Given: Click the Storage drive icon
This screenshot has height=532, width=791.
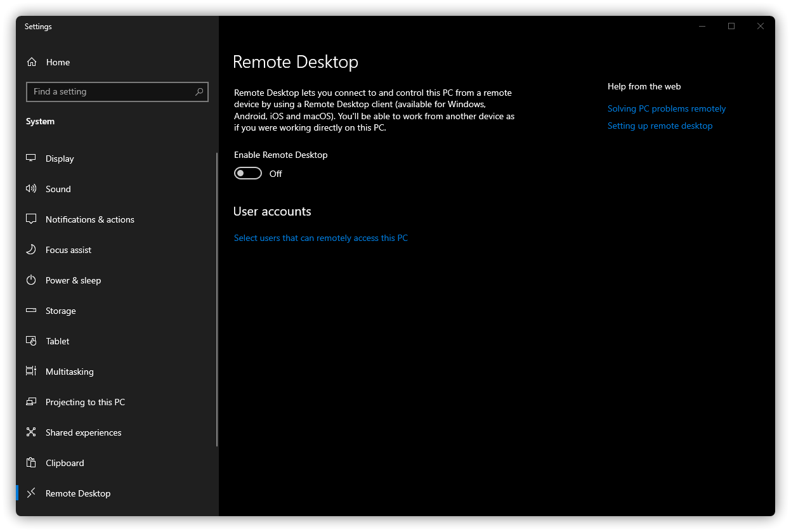Looking at the screenshot, I should [31, 311].
